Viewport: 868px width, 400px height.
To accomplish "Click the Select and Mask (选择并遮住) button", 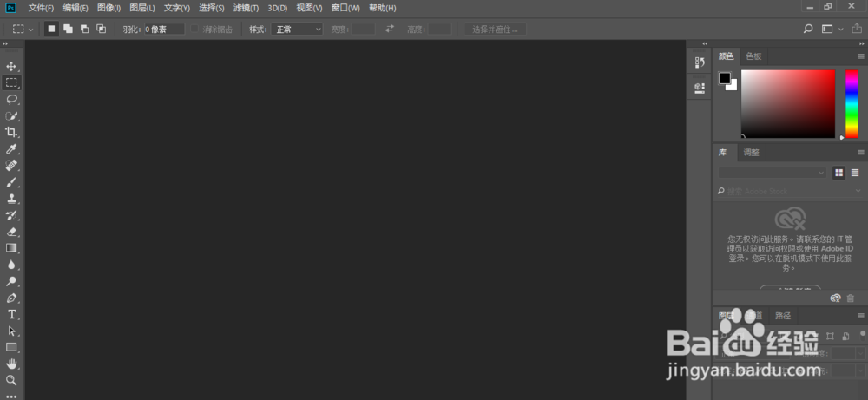I will [495, 29].
